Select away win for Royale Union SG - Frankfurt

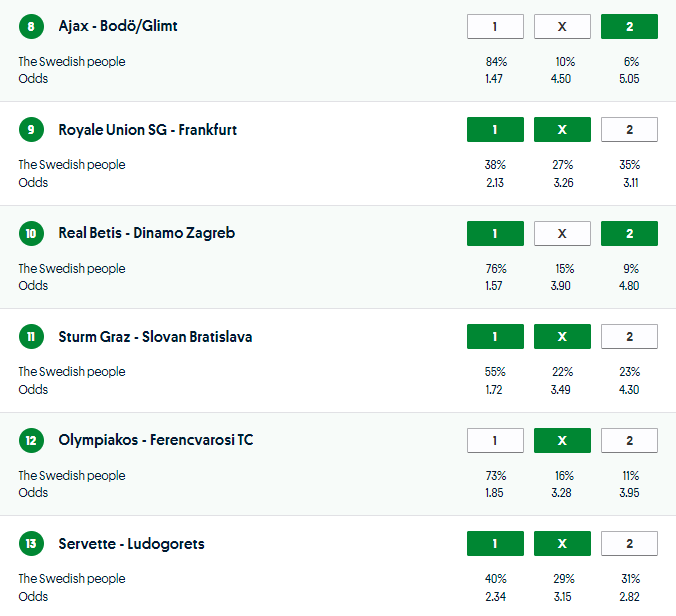pyautogui.click(x=629, y=130)
